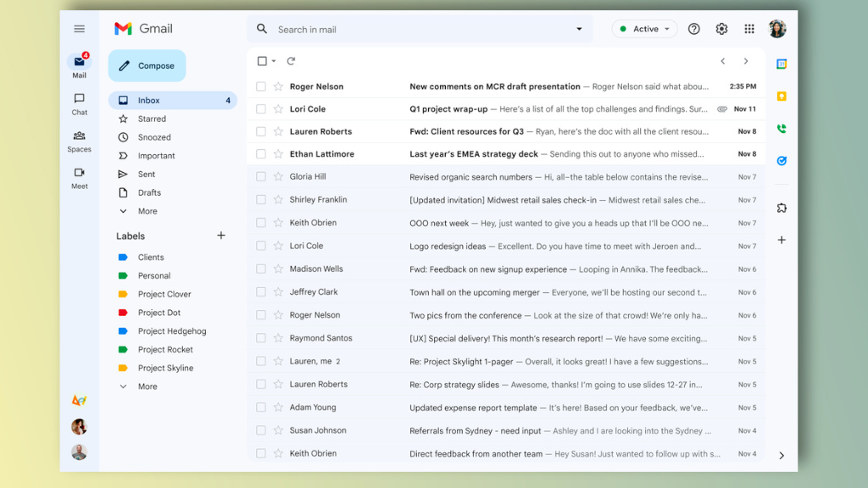The image size is (868, 488).
Task: Open the Active status dropdown
Action: pyautogui.click(x=644, y=28)
